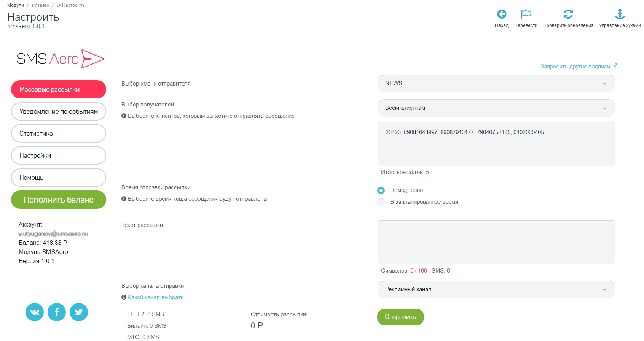This screenshot has width=644, height=341.
Task: Open Массовые рассылки section
Action: click(59, 89)
